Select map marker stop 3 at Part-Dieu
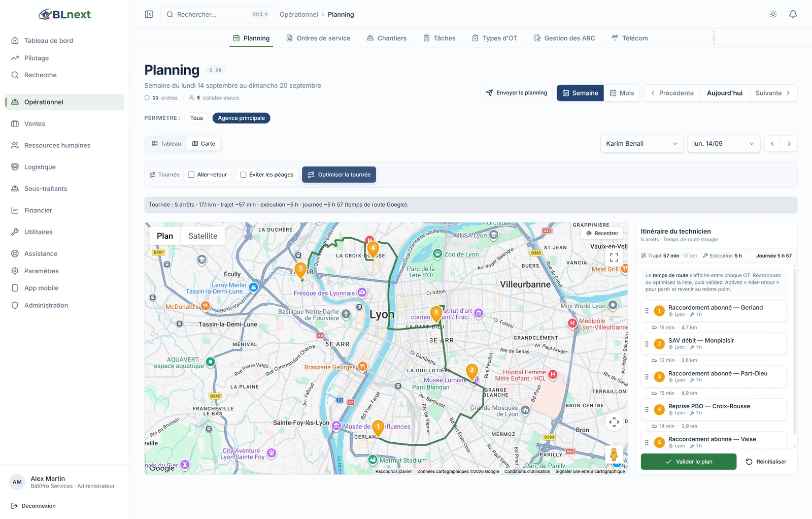The height and width of the screenshot is (519, 812). point(436,313)
